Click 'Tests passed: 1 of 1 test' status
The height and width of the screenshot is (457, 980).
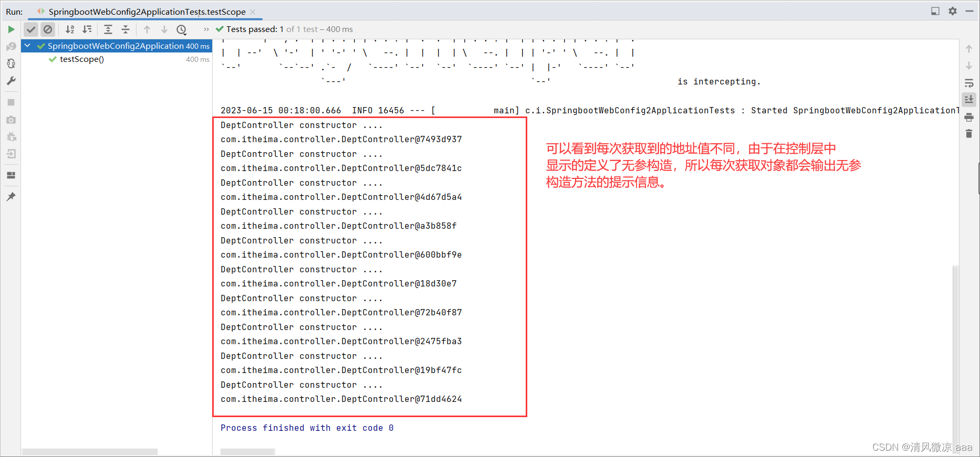point(284,29)
